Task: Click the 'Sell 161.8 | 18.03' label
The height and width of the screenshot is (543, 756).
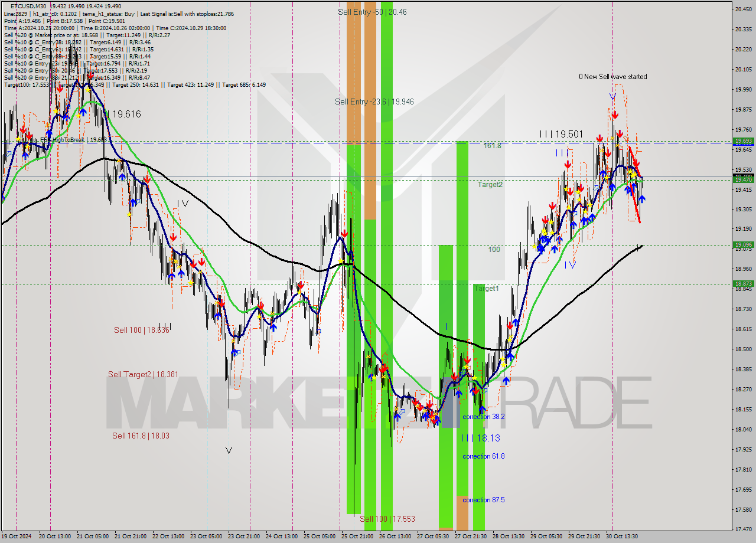Action: click(141, 436)
